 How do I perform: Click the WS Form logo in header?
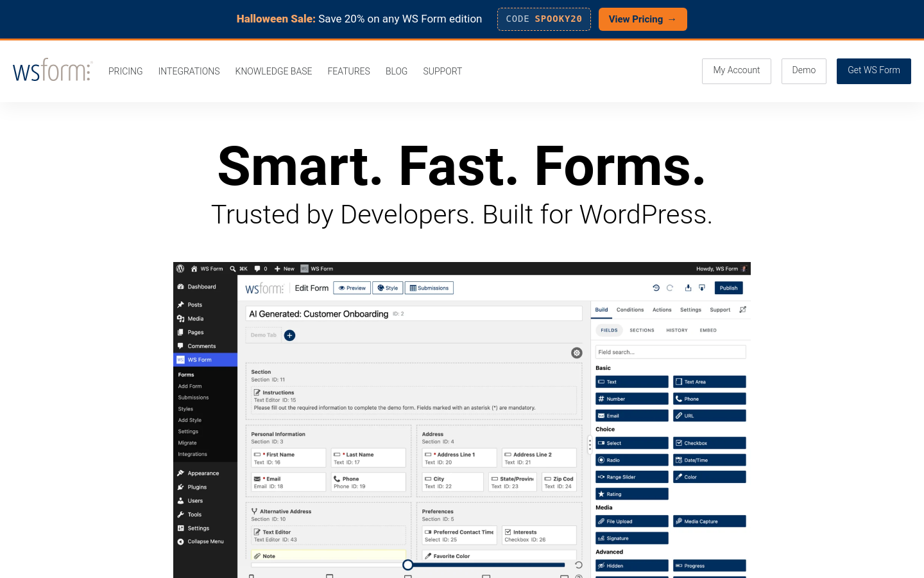(x=53, y=71)
